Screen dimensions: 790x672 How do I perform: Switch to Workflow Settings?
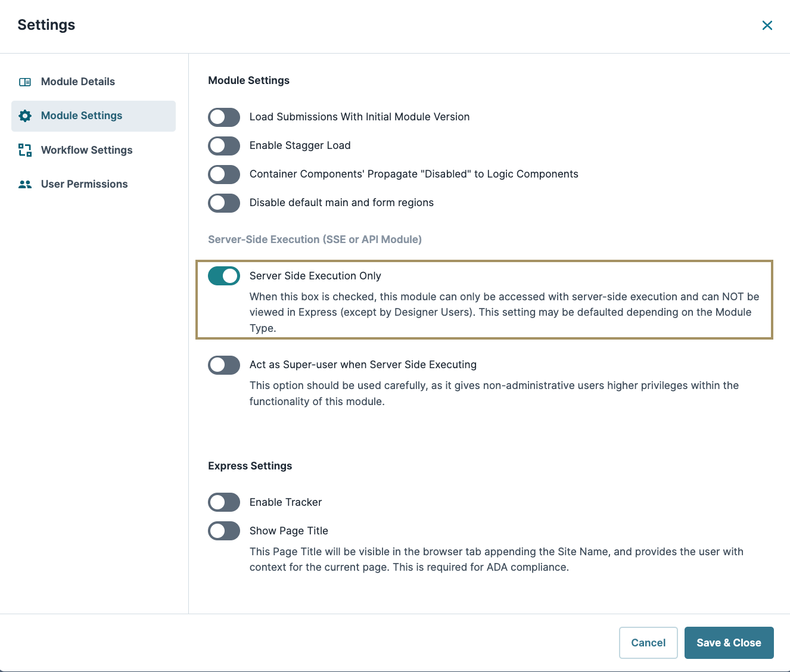coord(86,150)
